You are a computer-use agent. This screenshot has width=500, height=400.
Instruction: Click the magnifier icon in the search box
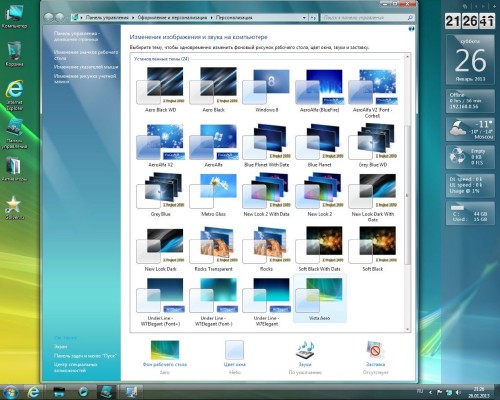[410, 17]
